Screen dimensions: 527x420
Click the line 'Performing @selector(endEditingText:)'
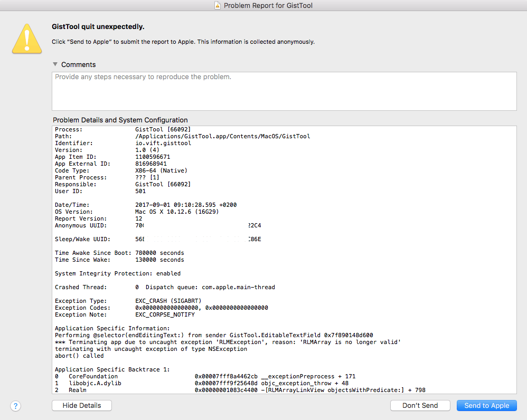pos(214,335)
